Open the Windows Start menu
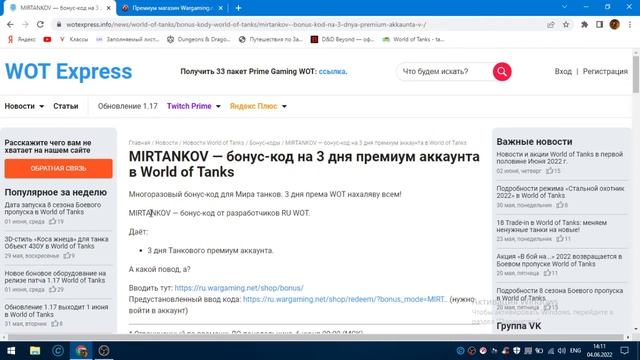Image resolution: width=640 pixels, height=360 pixels. (x=11, y=351)
